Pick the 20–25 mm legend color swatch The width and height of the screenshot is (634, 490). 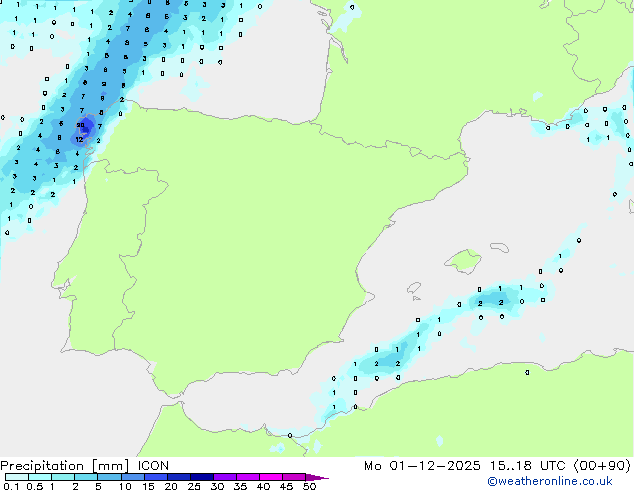(x=178, y=477)
